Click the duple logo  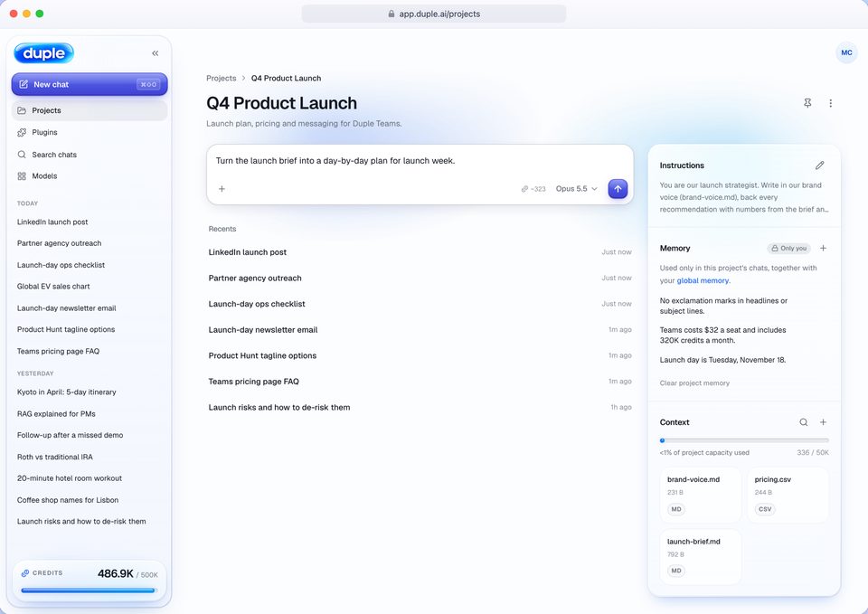(x=43, y=53)
